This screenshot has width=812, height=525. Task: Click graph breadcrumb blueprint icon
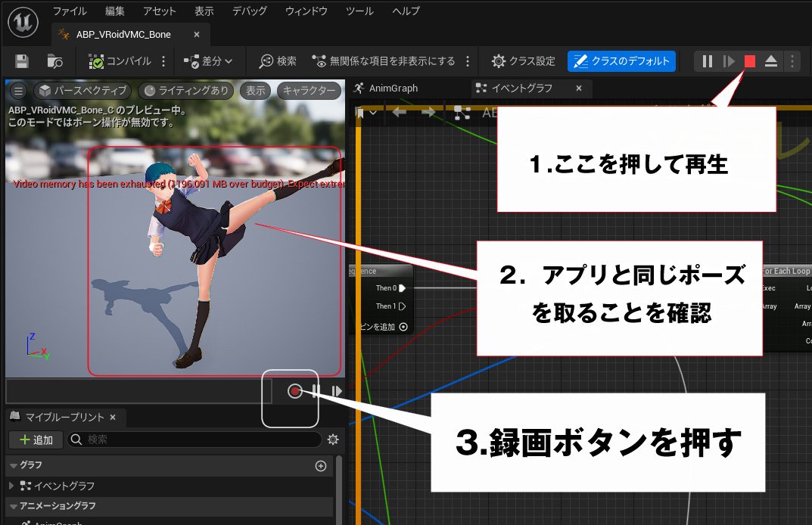tap(462, 113)
